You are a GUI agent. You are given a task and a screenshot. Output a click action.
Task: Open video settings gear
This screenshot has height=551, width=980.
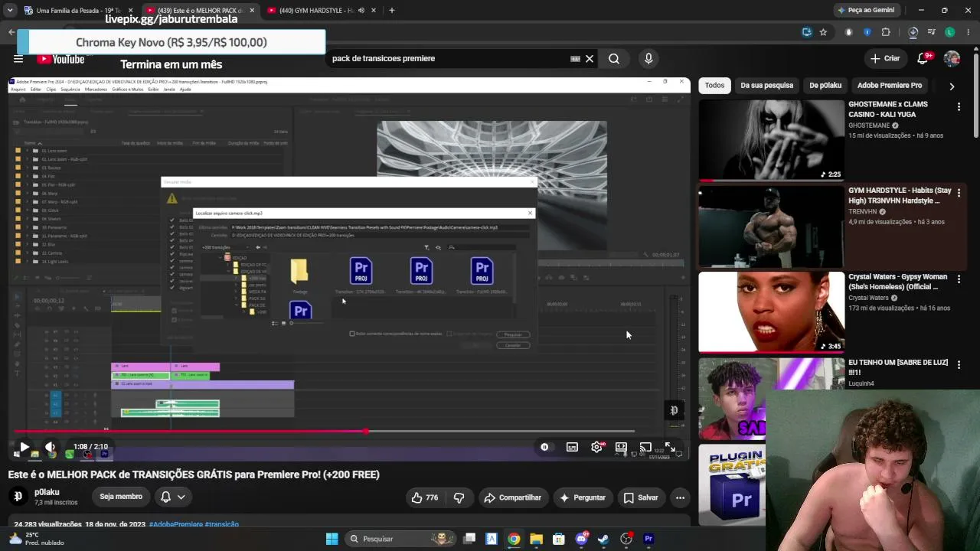pyautogui.click(x=596, y=447)
